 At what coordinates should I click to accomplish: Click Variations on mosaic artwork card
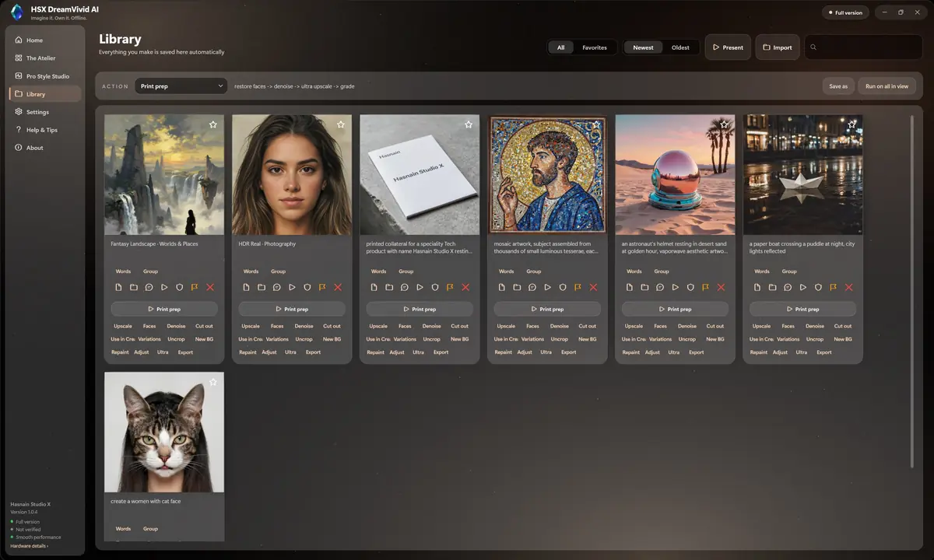(532, 339)
